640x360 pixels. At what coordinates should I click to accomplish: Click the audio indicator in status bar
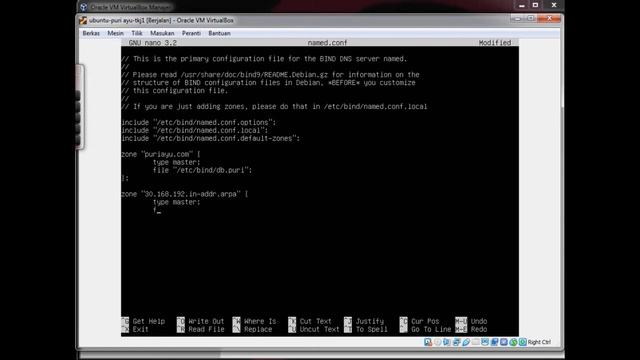pyautogui.click(x=447, y=342)
